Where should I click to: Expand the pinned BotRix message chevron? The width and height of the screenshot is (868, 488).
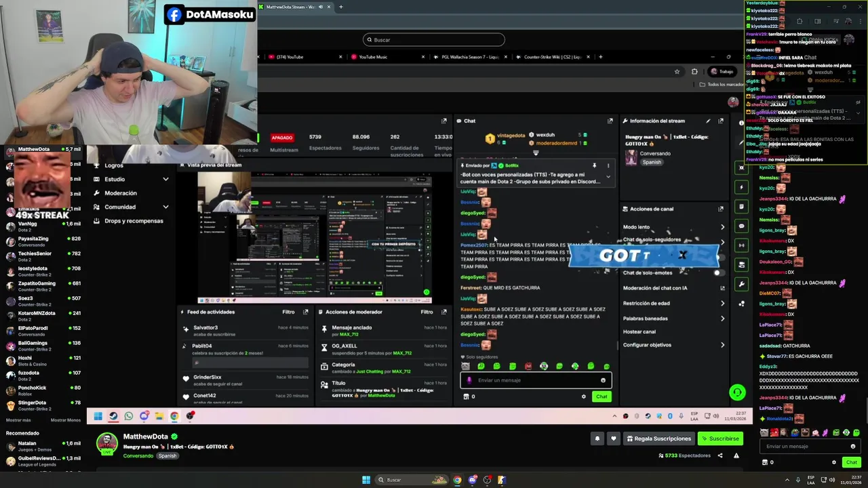pyautogui.click(x=608, y=177)
